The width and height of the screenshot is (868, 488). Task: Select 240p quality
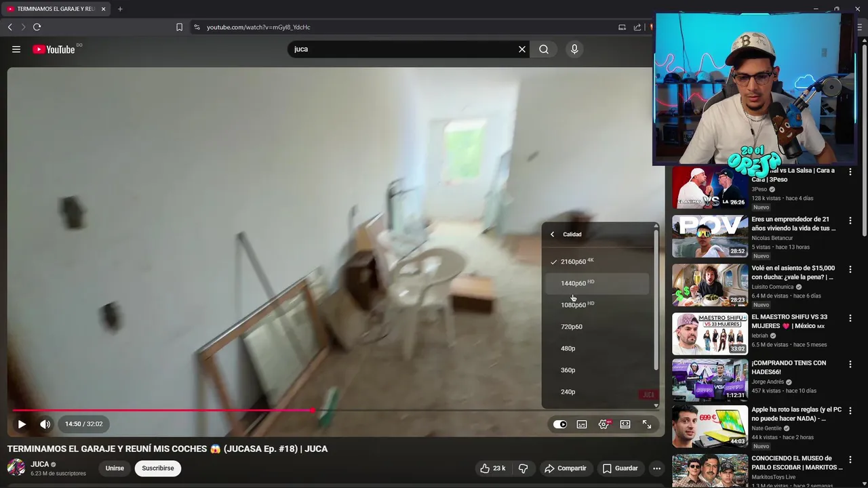coord(597,392)
